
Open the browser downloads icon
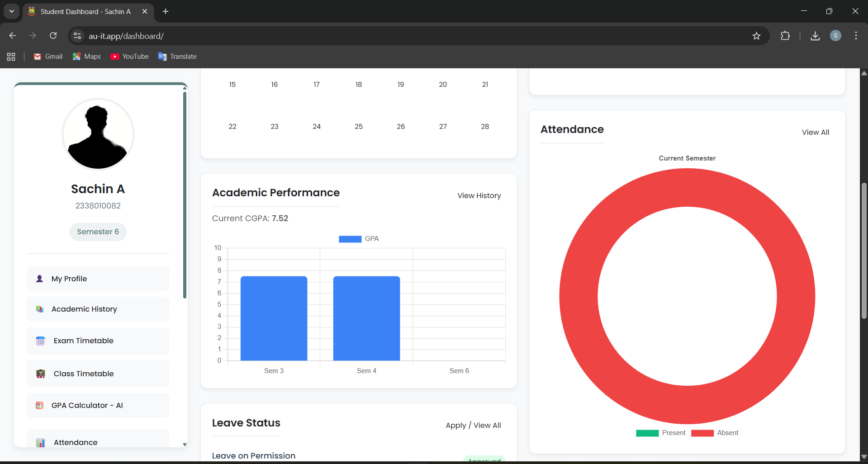[x=815, y=36]
